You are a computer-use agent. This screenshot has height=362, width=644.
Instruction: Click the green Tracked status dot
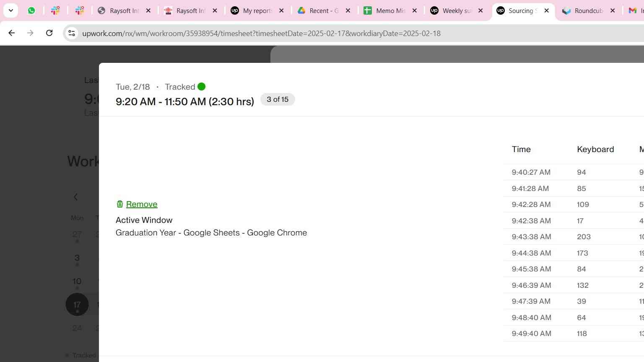tap(202, 87)
